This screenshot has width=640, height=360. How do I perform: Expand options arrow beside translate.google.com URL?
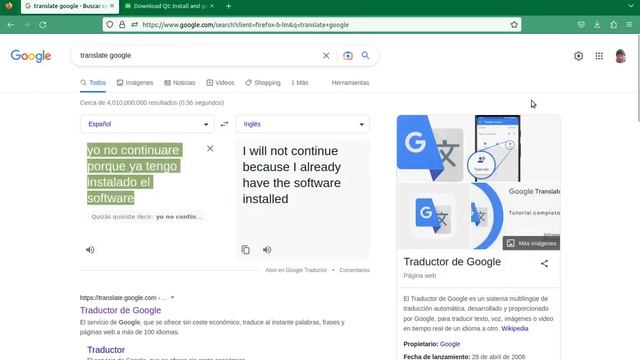pyautogui.click(x=173, y=298)
